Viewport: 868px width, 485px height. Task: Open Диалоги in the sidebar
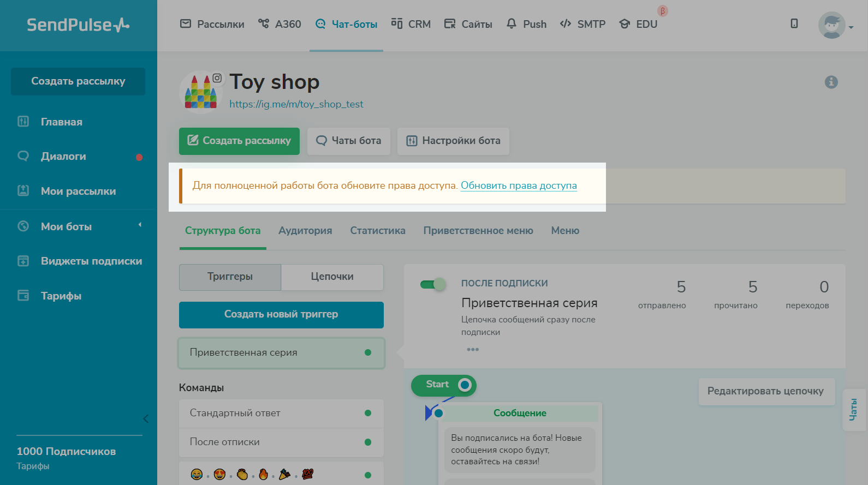63,157
